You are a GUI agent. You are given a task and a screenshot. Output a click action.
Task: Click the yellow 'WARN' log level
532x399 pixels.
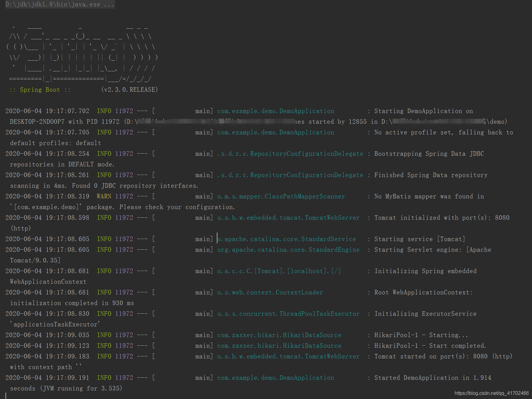[x=104, y=196]
